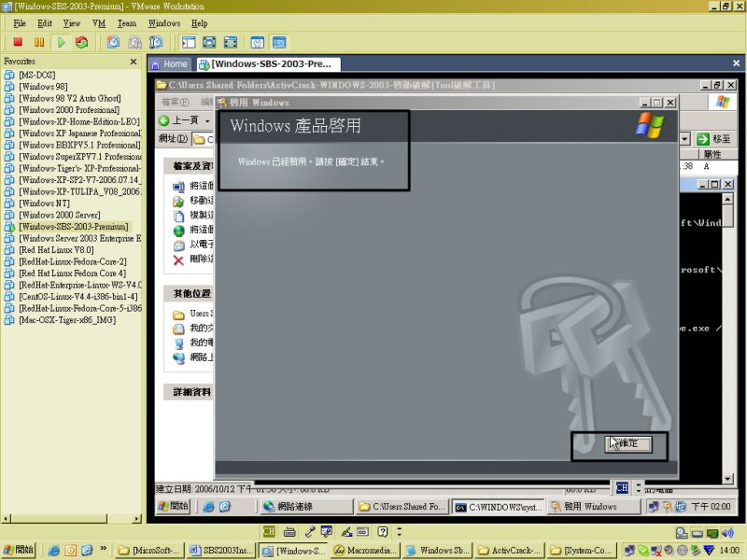Click host taskbar SBS2003Ins... button
Viewport: 747px width, 560px height.
click(x=221, y=551)
